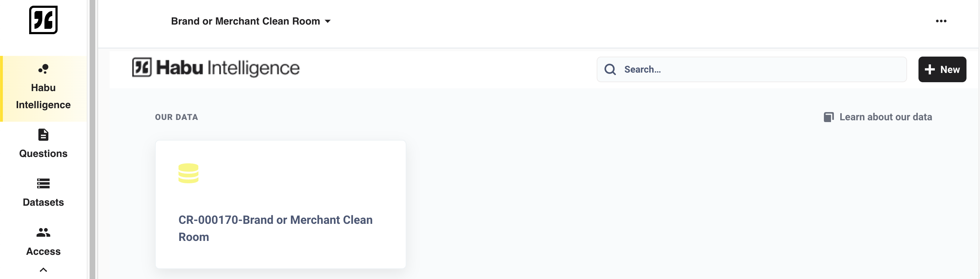
Task: Go to the Access menu item
Action: 43,242
